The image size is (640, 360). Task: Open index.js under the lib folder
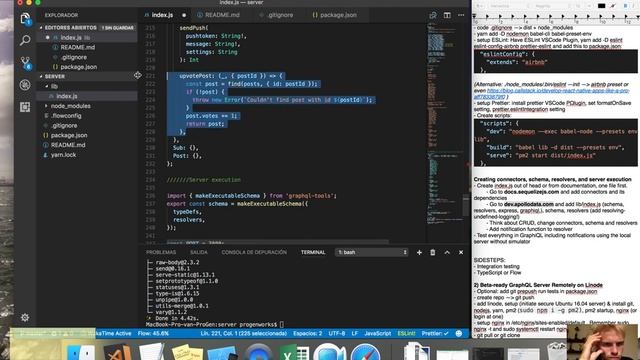88,96
